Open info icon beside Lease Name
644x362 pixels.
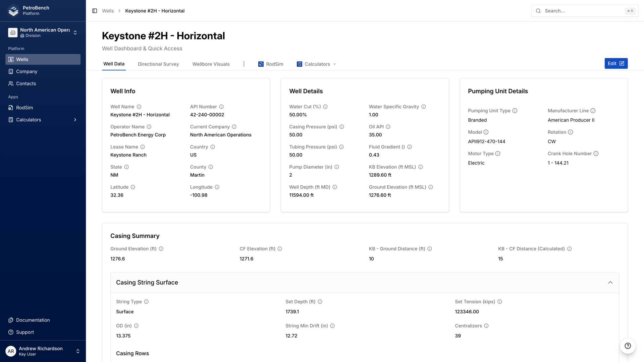tap(143, 147)
